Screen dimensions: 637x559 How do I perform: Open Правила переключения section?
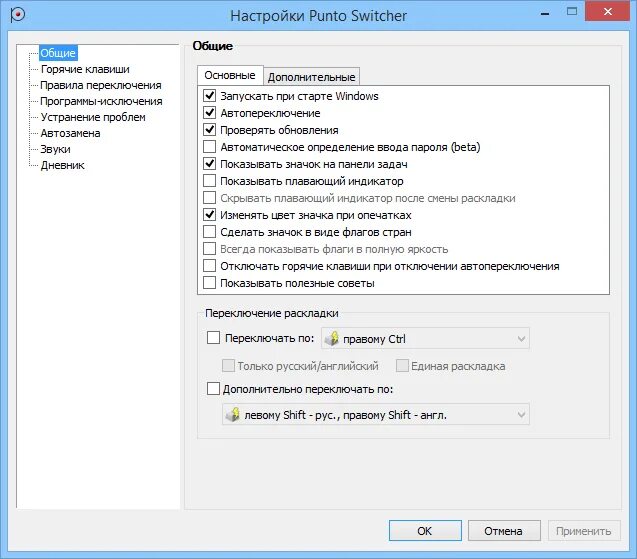(101, 85)
